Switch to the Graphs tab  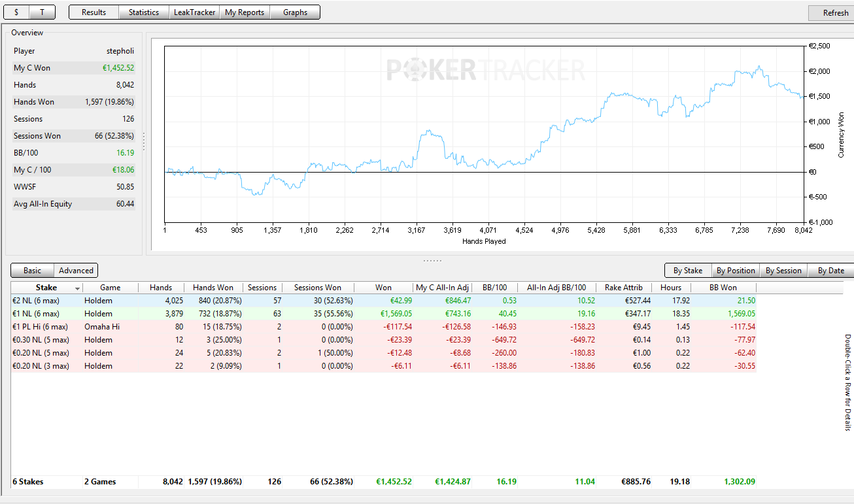295,12
